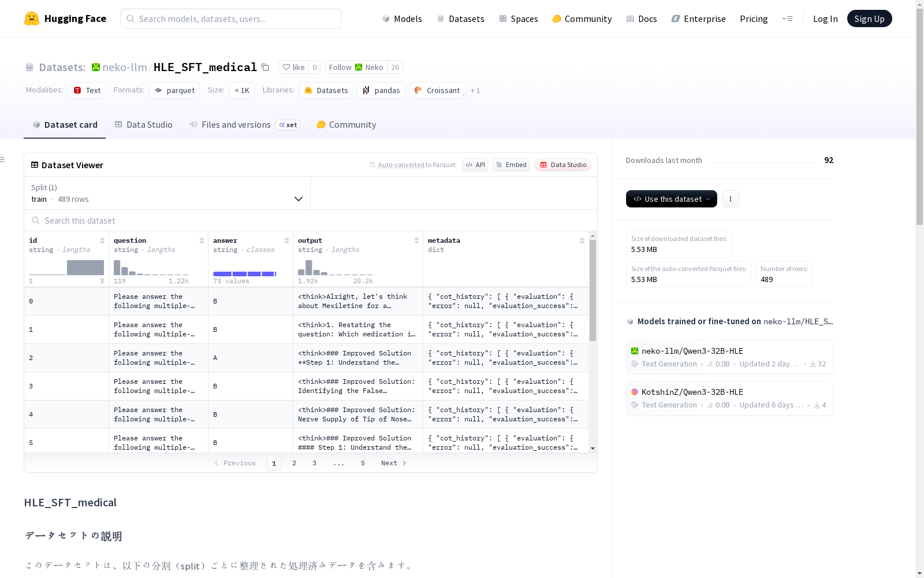Sort the output column
The width and height of the screenshot is (924, 578).
[416, 240]
